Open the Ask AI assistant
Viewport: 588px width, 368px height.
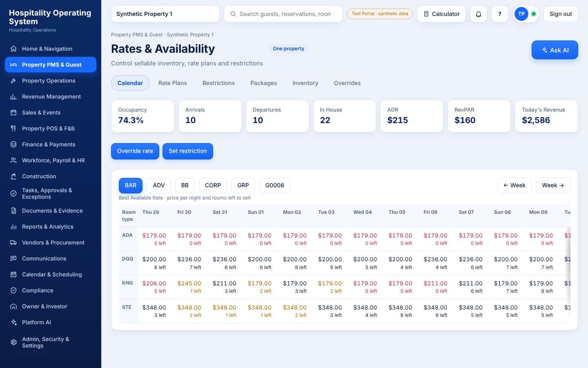pos(555,50)
